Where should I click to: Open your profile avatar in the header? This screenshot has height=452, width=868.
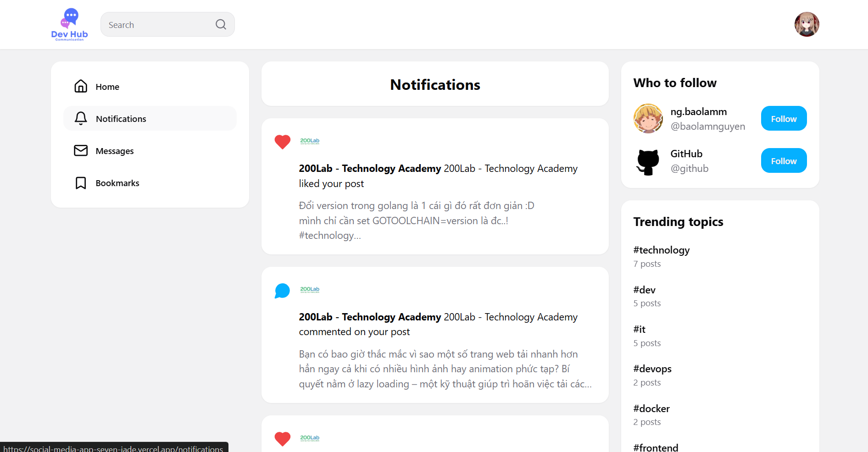[807, 24]
